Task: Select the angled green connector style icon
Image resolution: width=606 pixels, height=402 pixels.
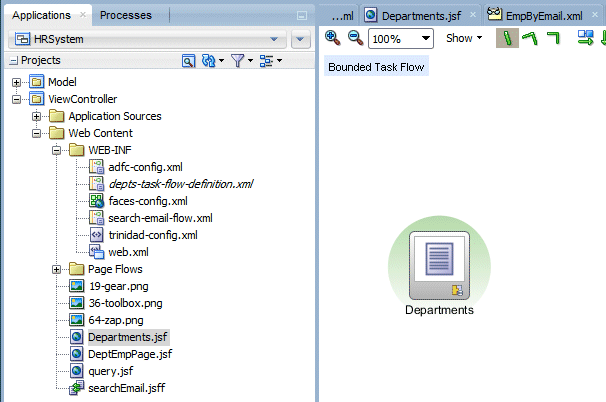Action: tap(530, 38)
